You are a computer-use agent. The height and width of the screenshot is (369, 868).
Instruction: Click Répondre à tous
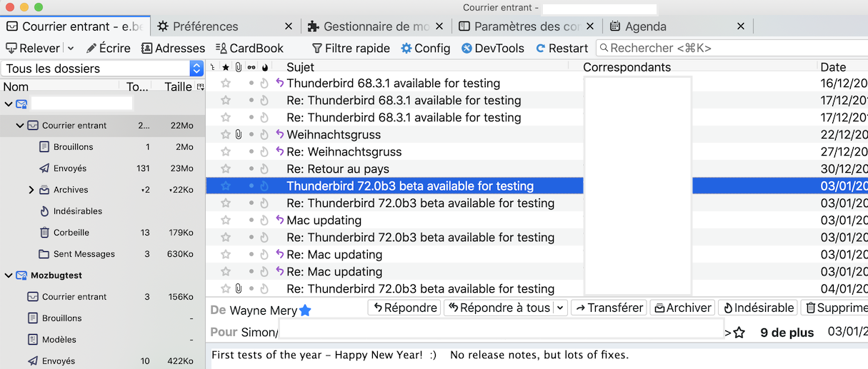tap(499, 308)
